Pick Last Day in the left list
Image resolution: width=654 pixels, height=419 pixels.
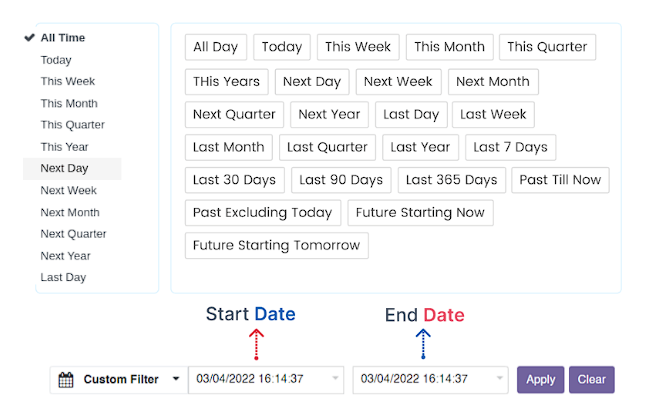pos(63,277)
